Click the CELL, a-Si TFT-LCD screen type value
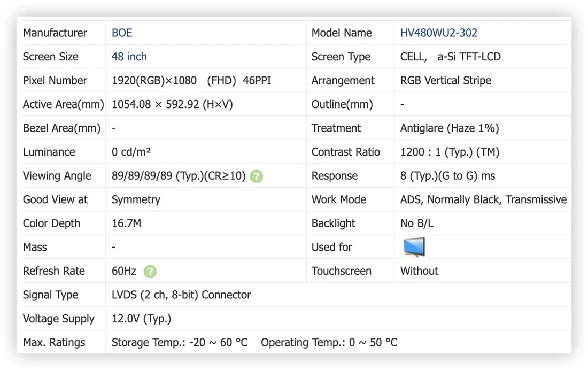588x370 pixels. [x=451, y=57]
